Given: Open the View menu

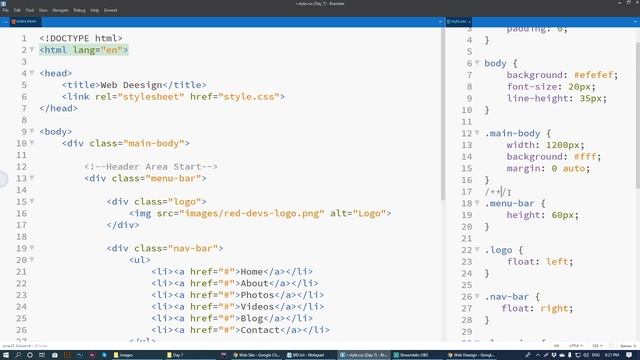Looking at the screenshot, I should (x=43, y=10).
